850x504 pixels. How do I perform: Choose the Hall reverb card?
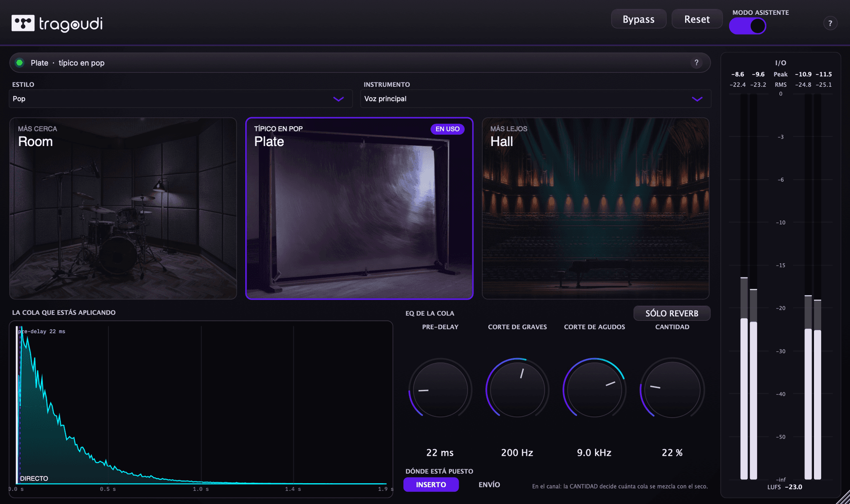[x=595, y=208]
